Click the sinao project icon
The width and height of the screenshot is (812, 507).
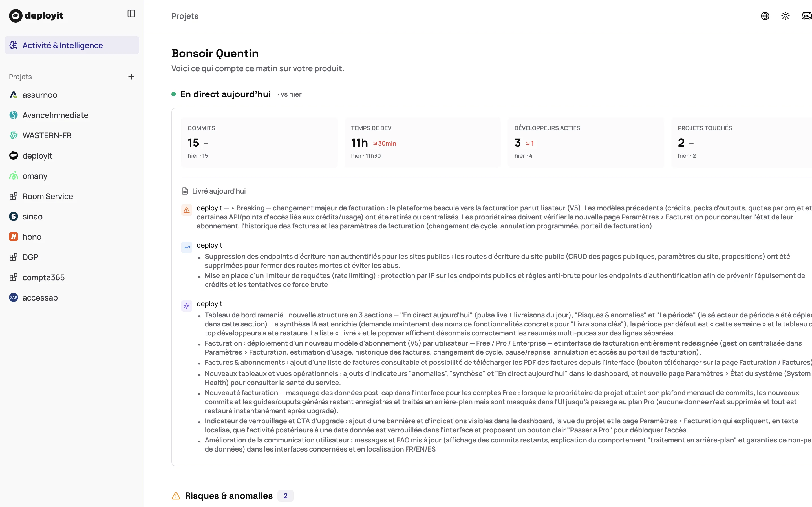coord(14,217)
